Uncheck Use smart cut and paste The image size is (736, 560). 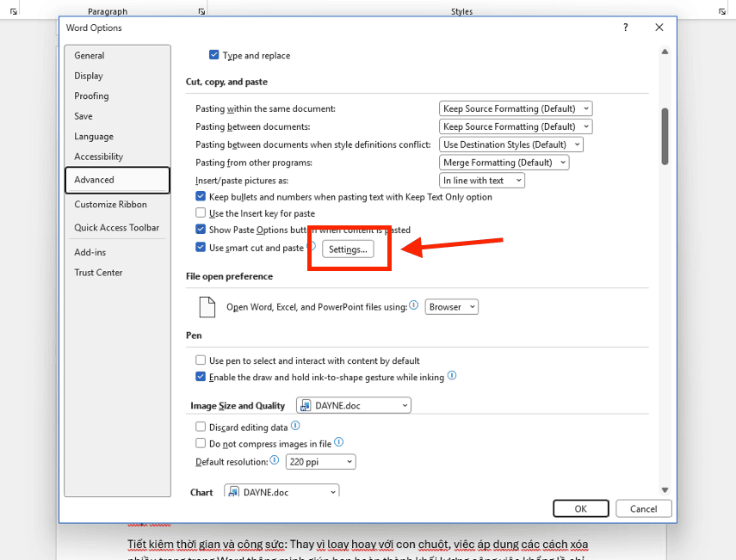pos(201,247)
